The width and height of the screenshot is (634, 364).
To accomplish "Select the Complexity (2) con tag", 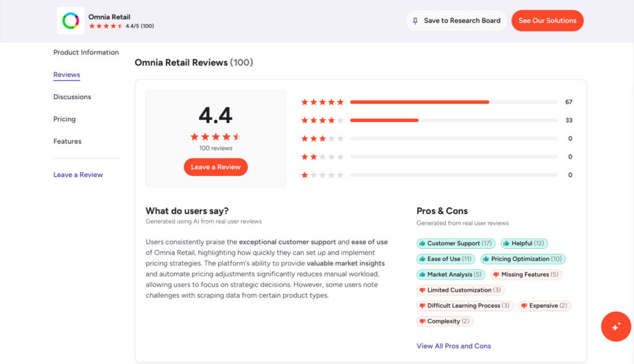I will tap(445, 321).
